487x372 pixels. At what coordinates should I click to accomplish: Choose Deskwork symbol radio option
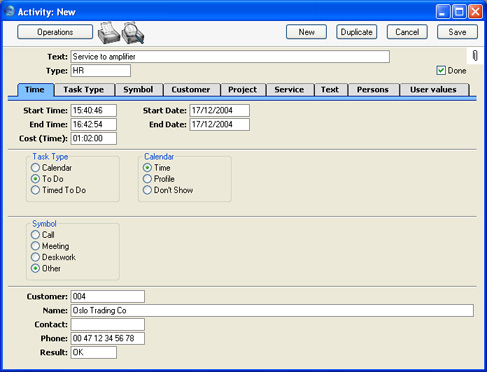[35, 257]
